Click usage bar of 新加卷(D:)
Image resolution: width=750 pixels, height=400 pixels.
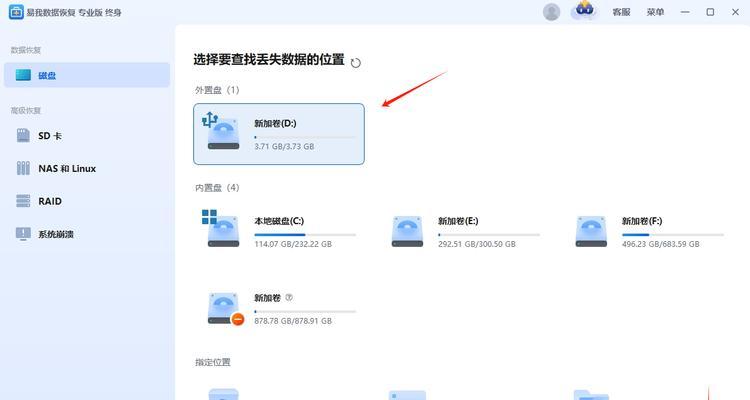(x=305, y=137)
